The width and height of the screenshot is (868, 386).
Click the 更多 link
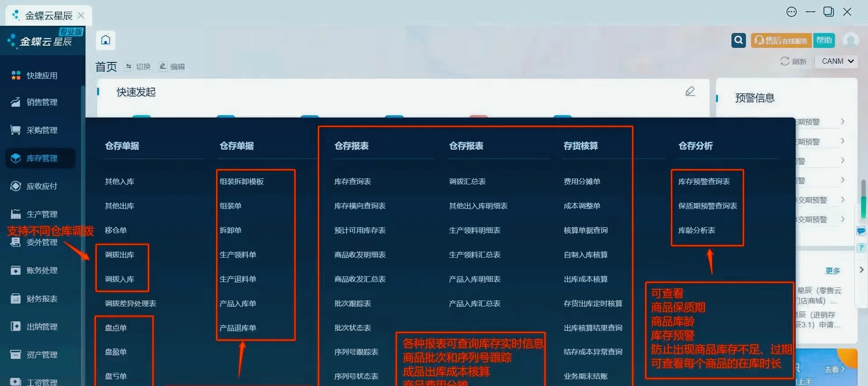[833, 271]
